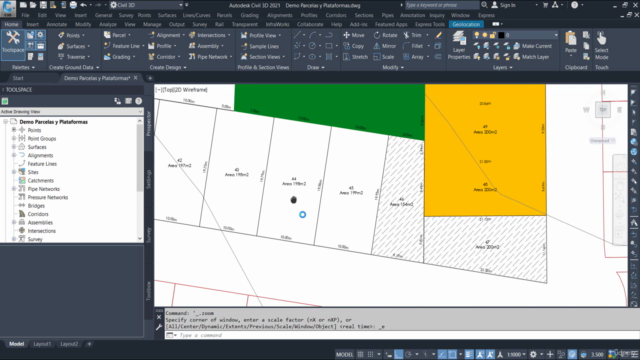Click the customization gear in status bar
640x360 pixels.
tap(533, 354)
